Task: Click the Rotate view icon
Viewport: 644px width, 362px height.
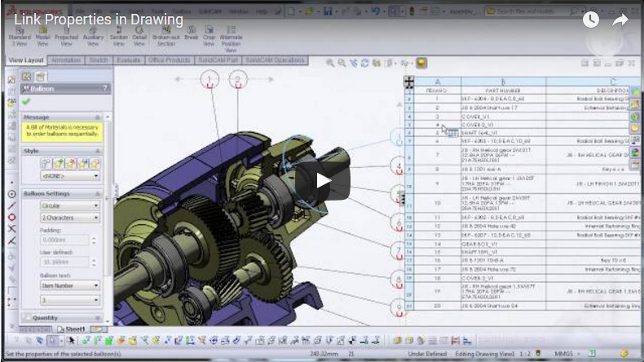Action: click(364, 63)
